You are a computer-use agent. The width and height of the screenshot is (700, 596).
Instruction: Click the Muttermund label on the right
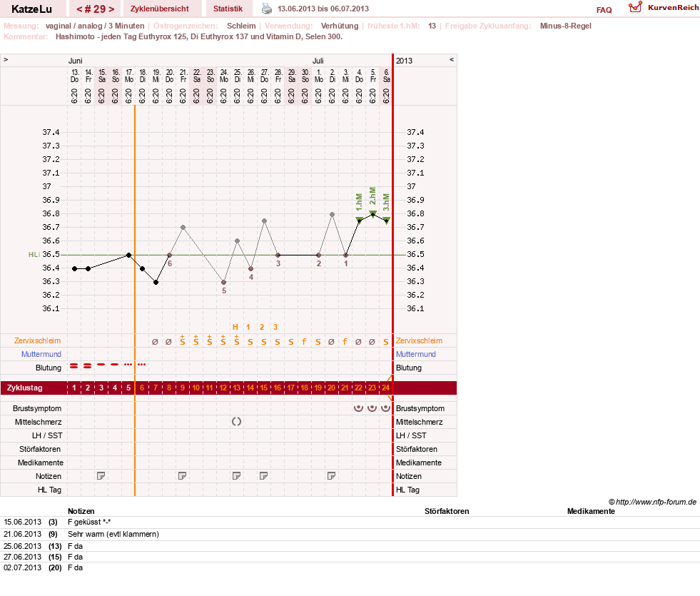point(415,354)
